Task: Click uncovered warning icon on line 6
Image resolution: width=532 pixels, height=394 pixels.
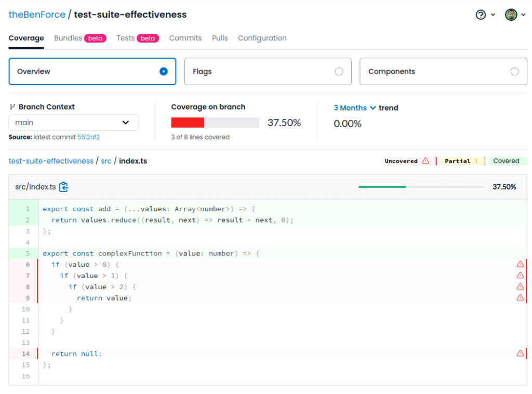Action: pyautogui.click(x=520, y=264)
